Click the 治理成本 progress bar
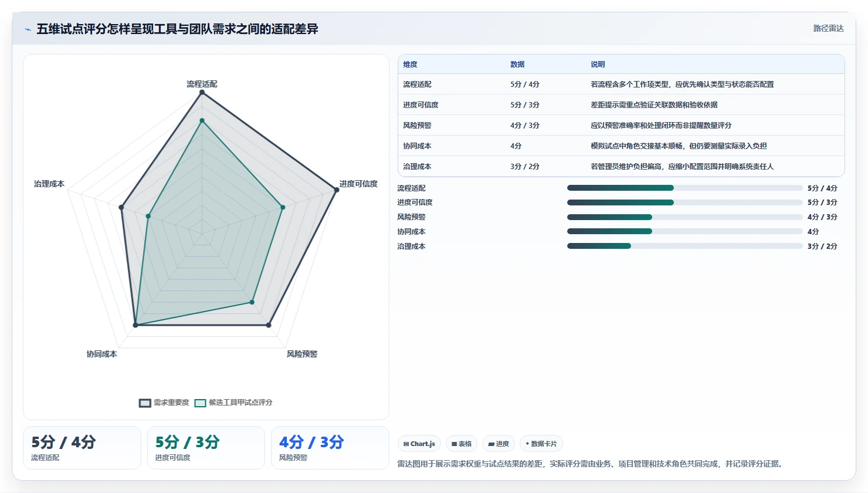Viewport: 868px width, 493px height. pyautogui.click(x=684, y=246)
